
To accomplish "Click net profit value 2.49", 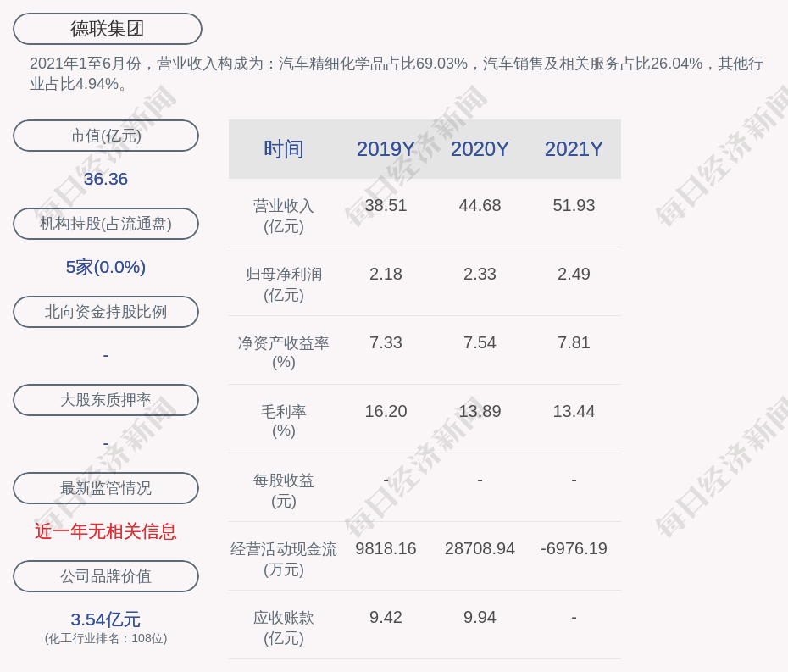I will (574, 274).
